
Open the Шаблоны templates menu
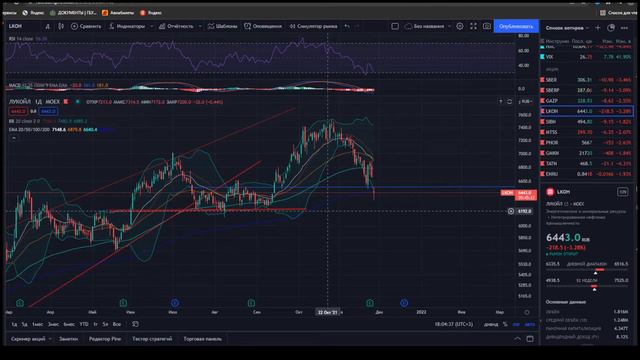point(222,26)
